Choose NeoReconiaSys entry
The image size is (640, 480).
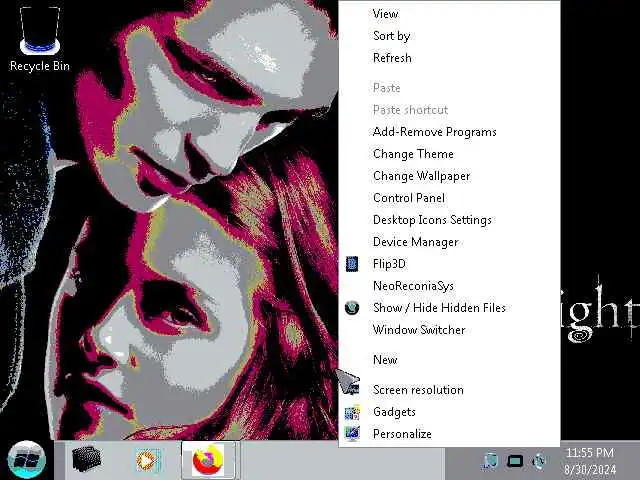pos(449,286)
